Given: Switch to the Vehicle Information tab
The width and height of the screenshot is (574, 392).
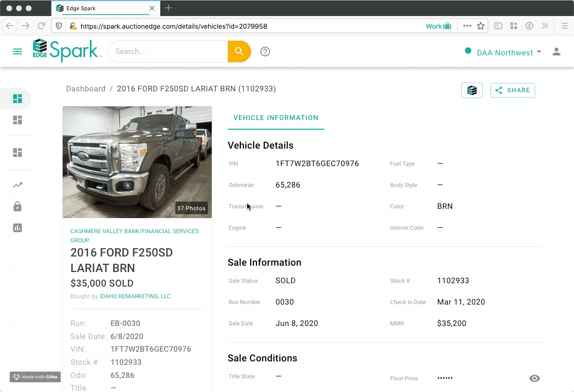Looking at the screenshot, I should 276,118.
